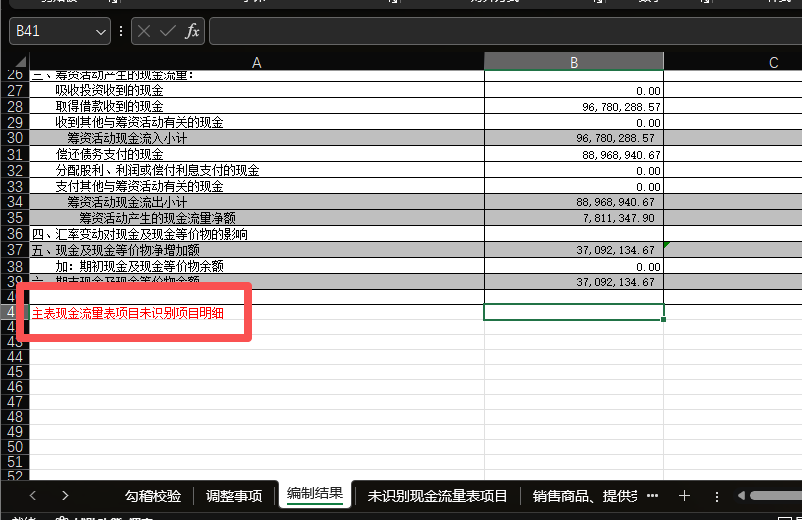802x520 pixels.
Task: Select row 50 header
Action: [15, 447]
